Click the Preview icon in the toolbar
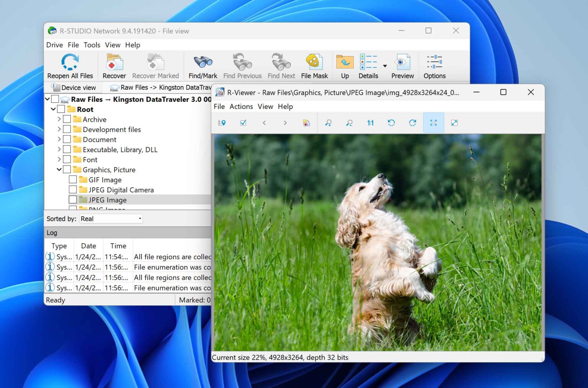 402,63
